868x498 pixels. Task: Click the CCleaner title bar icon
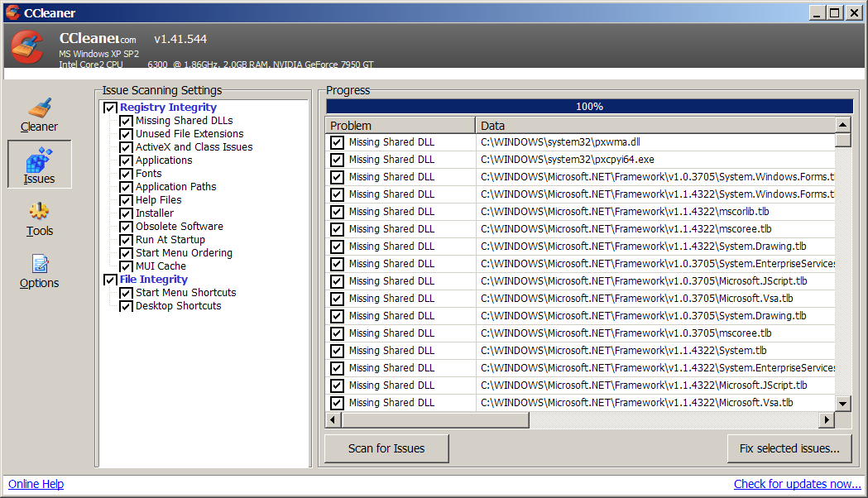tap(12, 12)
